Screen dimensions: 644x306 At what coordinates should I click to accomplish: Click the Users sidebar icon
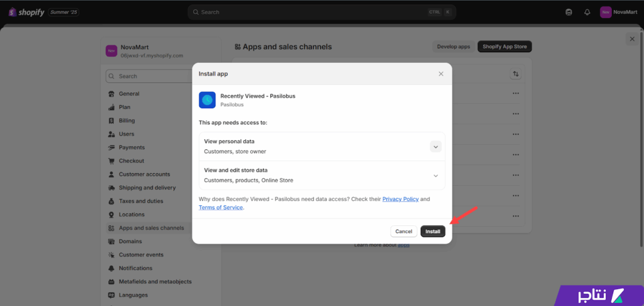(111, 134)
